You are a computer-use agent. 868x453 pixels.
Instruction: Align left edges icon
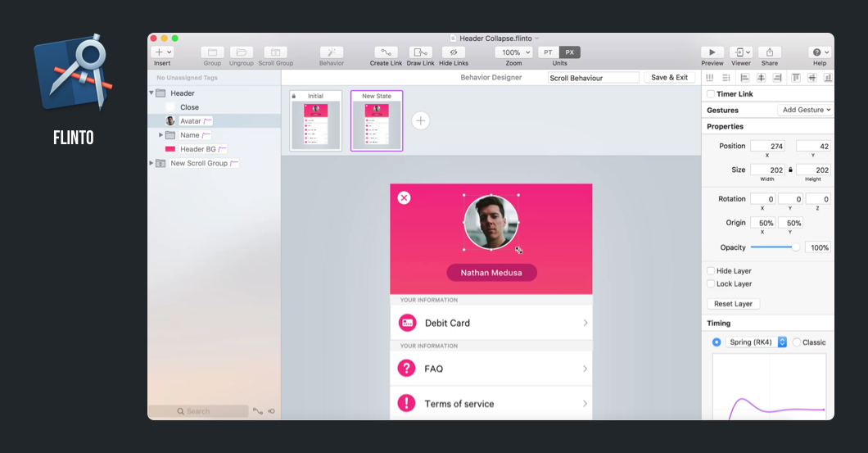coord(744,78)
